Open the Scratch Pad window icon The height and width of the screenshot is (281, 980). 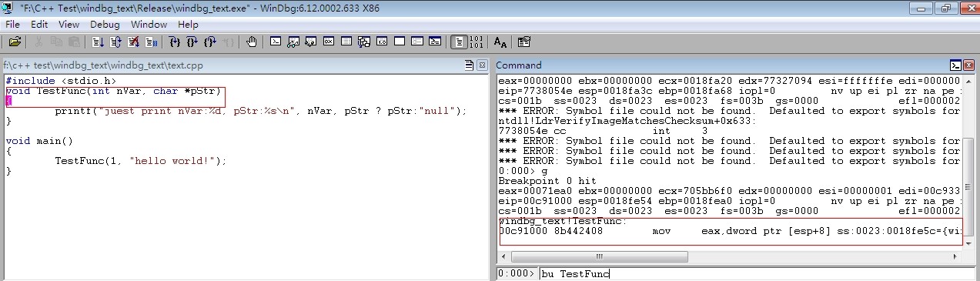point(400,41)
